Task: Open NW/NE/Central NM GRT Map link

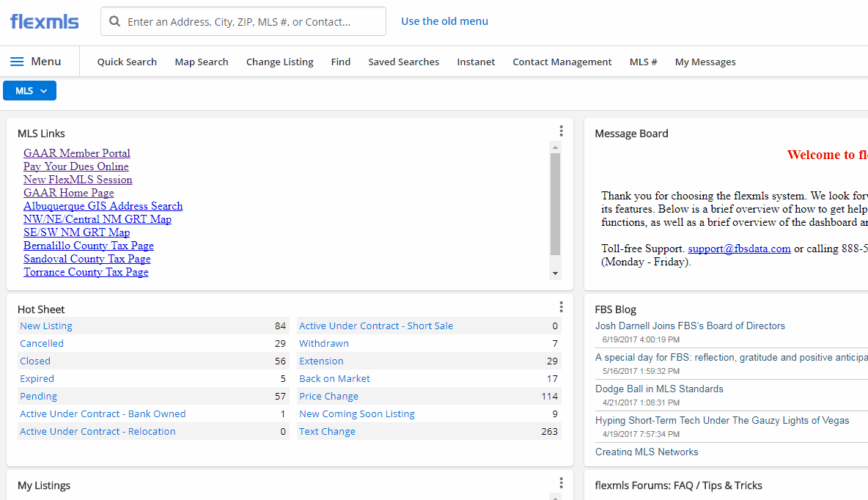Action: [x=98, y=219]
